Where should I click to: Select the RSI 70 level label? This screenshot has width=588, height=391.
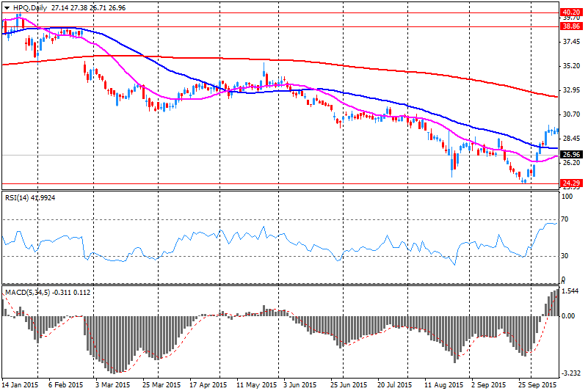(565, 219)
